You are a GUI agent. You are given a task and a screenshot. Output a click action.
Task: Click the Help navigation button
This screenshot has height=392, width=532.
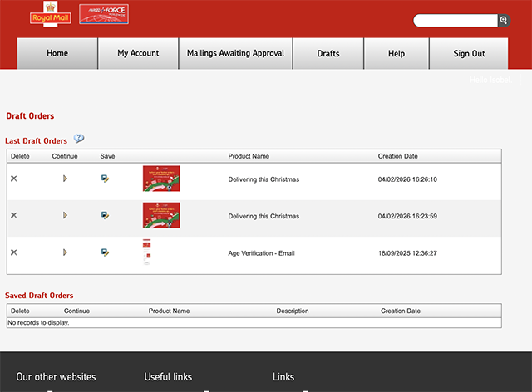tap(397, 54)
